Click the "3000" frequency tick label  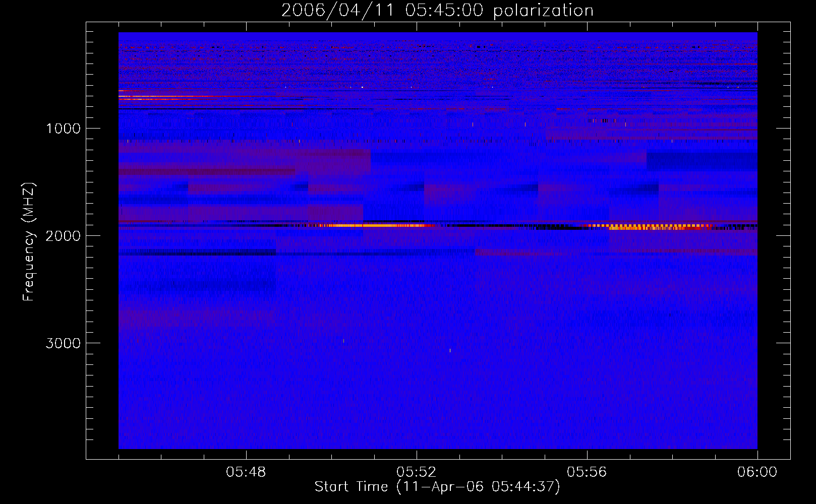(x=63, y=343)
